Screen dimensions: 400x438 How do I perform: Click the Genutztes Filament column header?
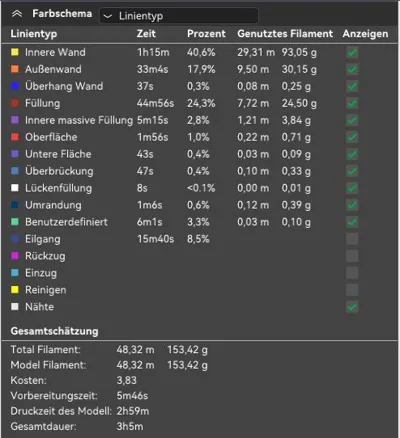pyautogui.click(x=285, y=34)
